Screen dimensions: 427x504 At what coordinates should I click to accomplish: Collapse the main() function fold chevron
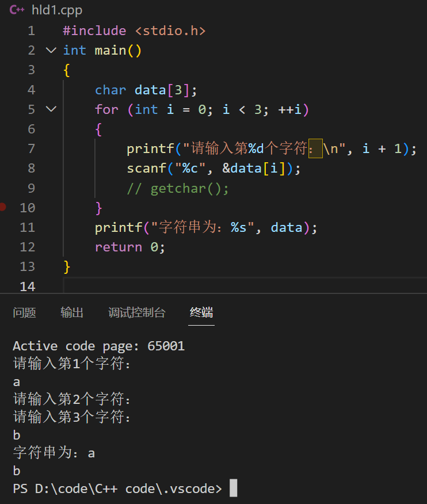point(51,50)
